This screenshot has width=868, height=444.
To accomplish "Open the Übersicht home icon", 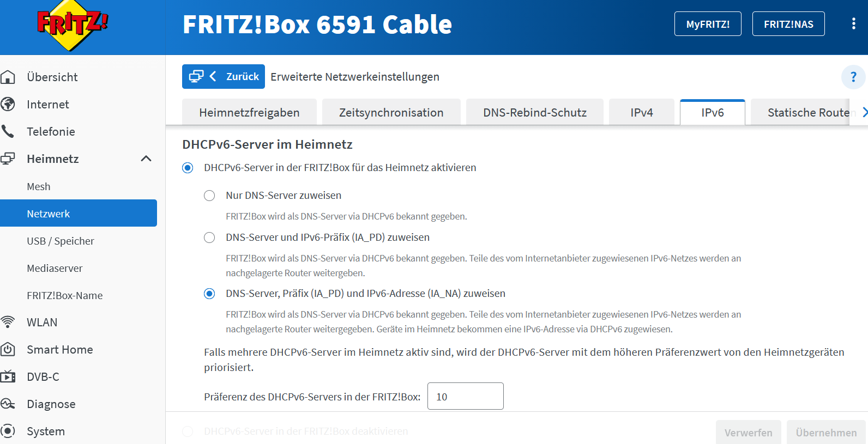I will (x=8, y=77).
